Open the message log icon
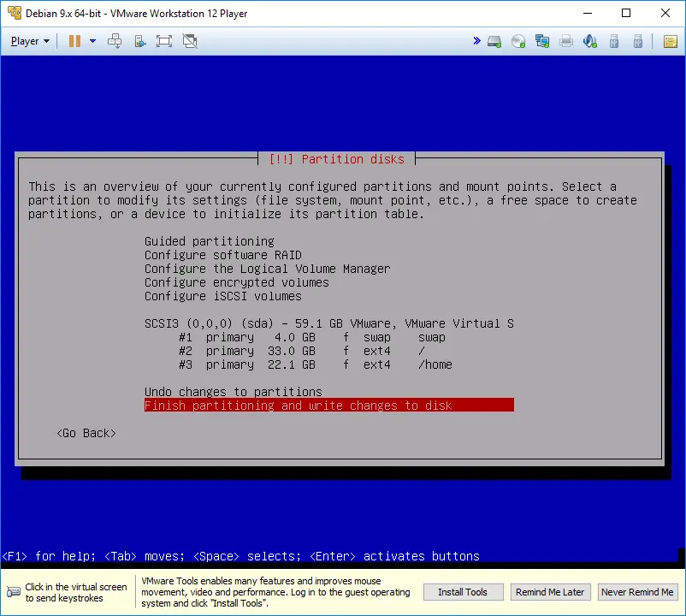Screen dimensions: 686x616 (x=670, y=41)
